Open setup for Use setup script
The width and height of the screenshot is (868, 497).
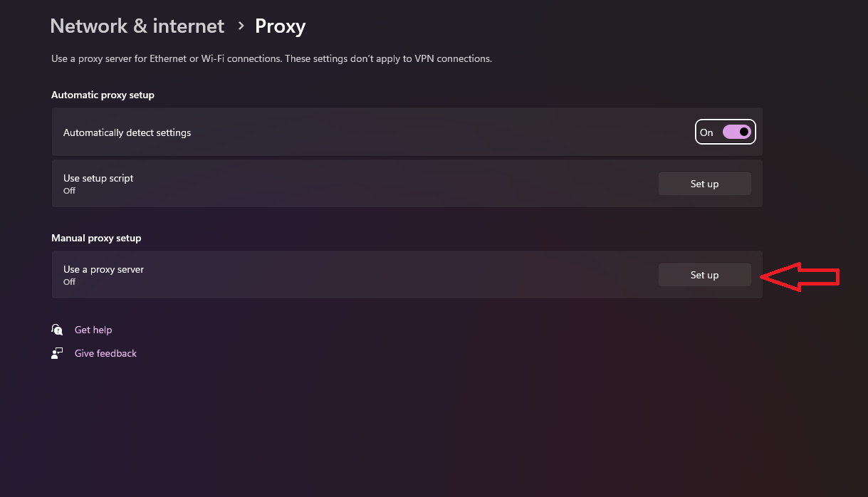[x=704, y=183]
